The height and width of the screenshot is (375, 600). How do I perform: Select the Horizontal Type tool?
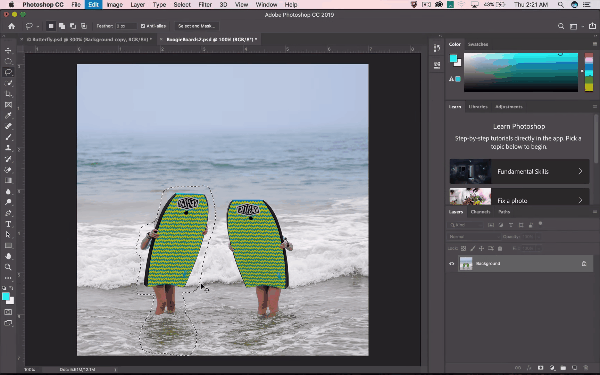click(8, 224)
